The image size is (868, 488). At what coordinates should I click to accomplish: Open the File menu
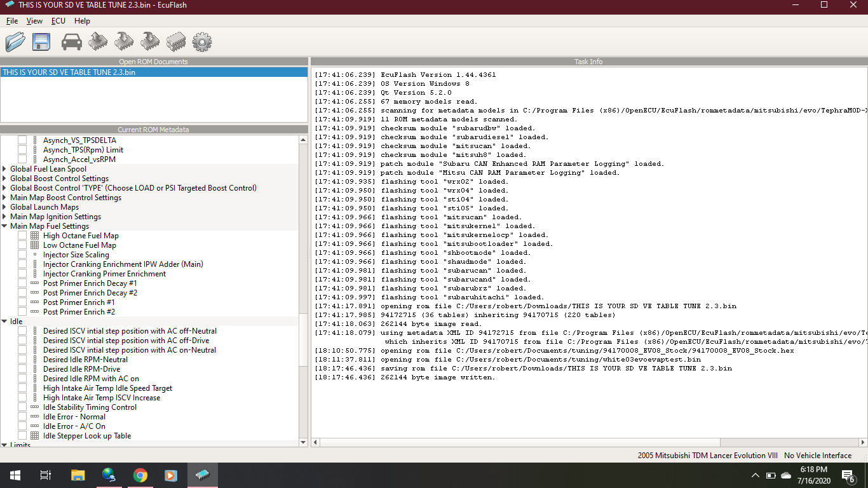12,21
